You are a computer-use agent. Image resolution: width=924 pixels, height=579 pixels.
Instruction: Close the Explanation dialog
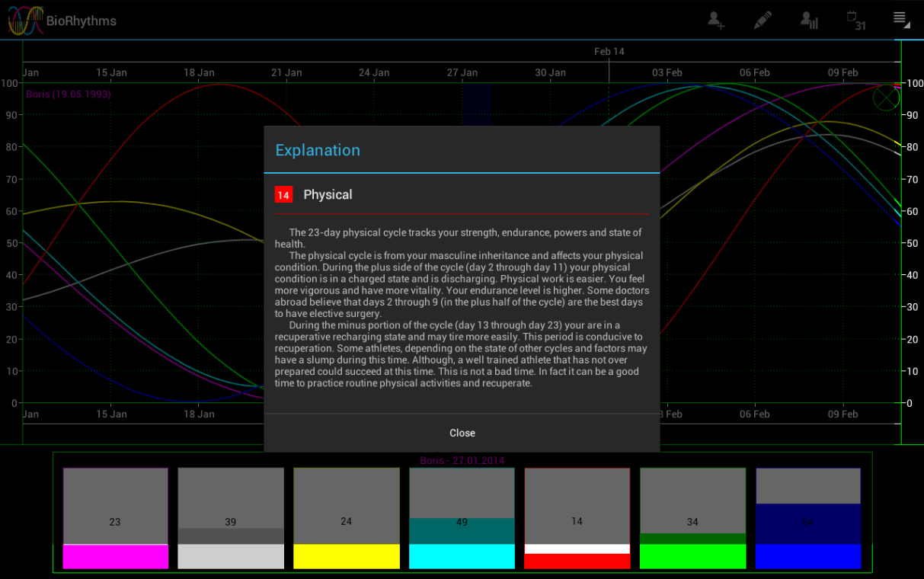coord(462,433)
